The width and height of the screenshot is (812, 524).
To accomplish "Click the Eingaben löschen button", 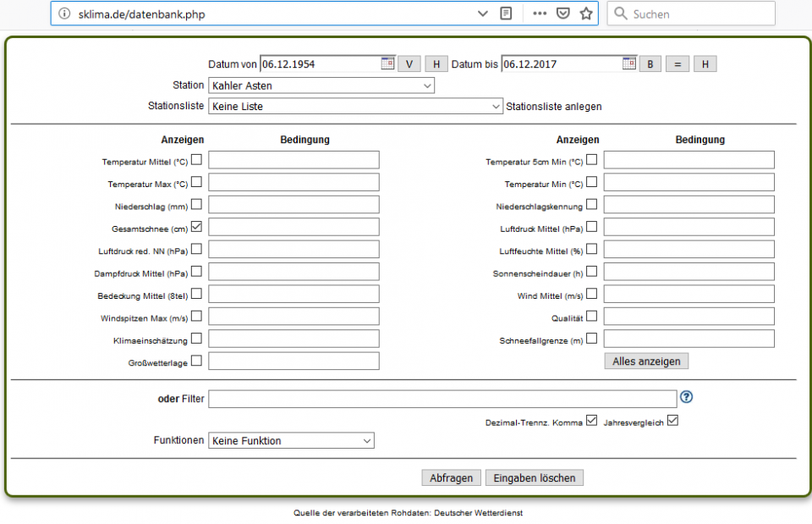I will pyautogui.click(x=534, y=478).
